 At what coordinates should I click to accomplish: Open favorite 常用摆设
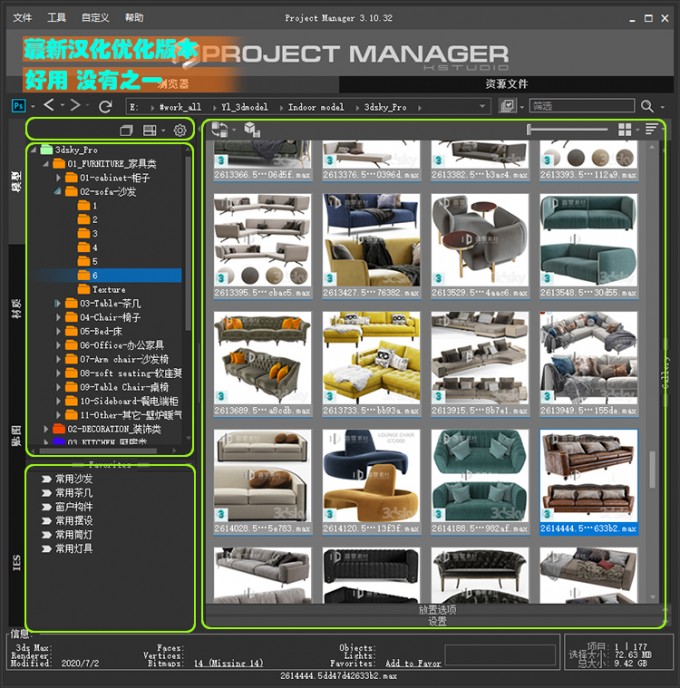67,521
